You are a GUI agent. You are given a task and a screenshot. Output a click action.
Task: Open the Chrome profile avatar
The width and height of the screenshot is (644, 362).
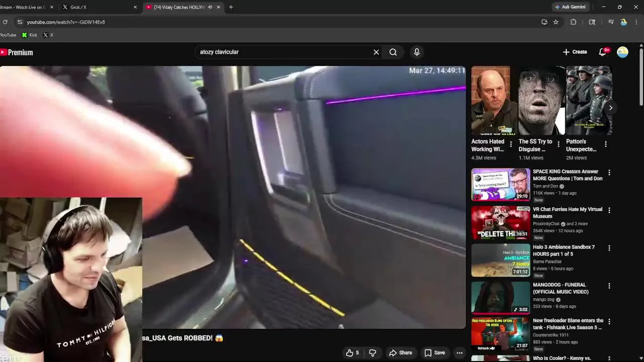(x=624, y=22)
